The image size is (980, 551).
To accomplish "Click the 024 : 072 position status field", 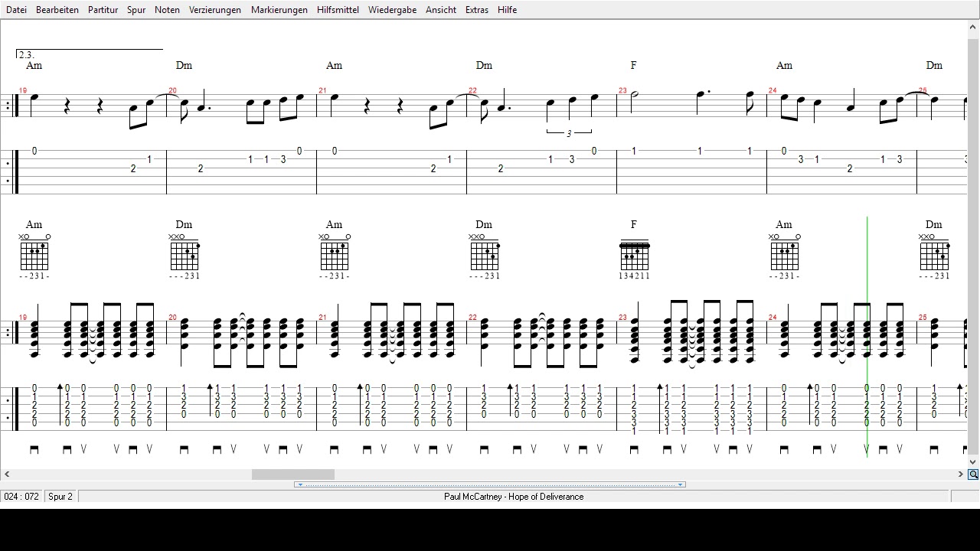I will coord(21,497).
